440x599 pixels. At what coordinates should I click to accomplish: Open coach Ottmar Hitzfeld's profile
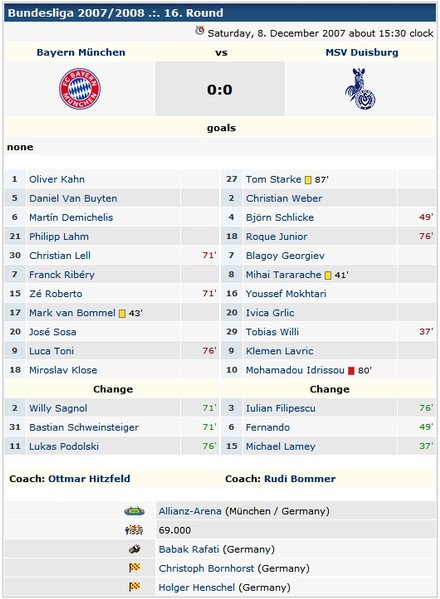pyautogui.click(x=89, y=479)
